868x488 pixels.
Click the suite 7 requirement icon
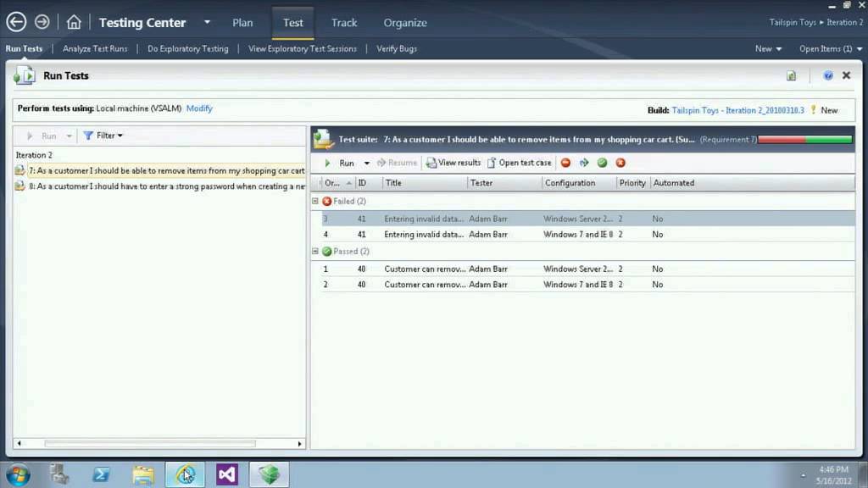[x=20, y=170]
